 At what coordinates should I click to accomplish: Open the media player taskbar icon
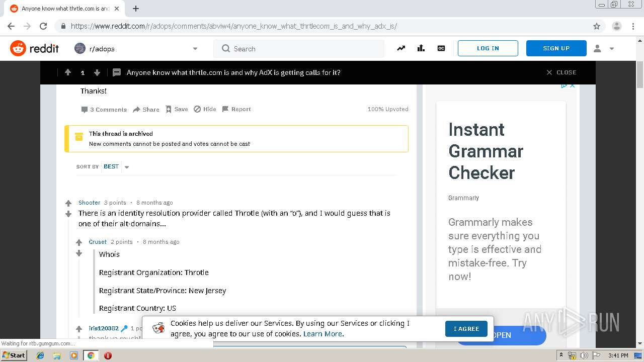tap(74, 355)
